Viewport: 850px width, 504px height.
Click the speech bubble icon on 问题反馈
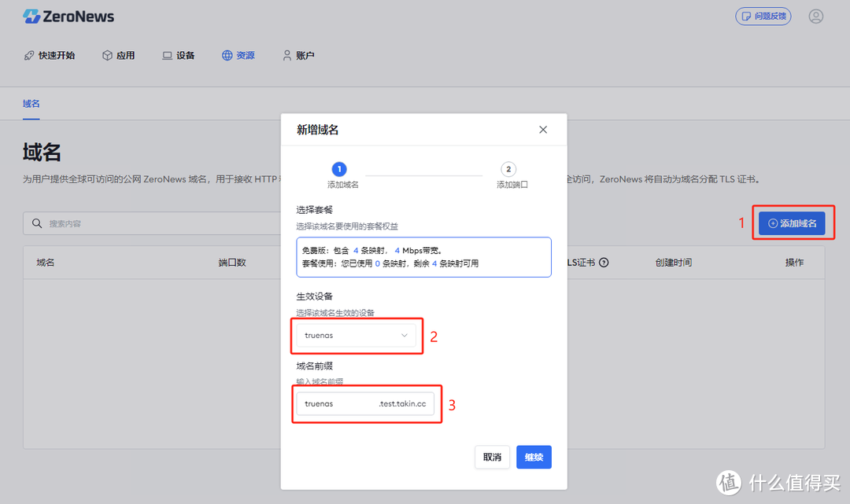click(746, 16)
